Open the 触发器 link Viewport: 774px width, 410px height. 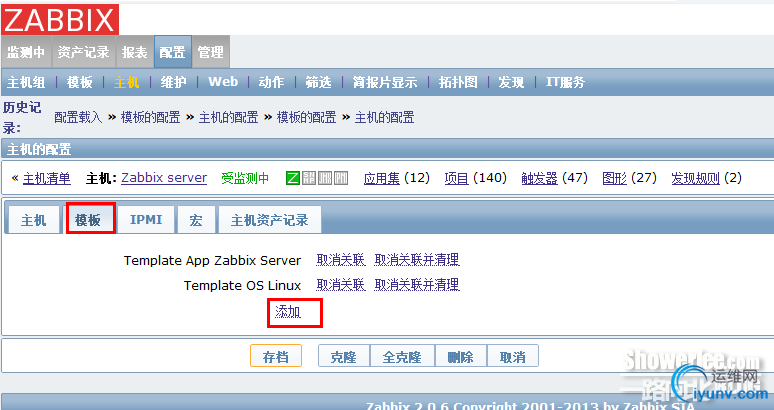tap(540, 178)
